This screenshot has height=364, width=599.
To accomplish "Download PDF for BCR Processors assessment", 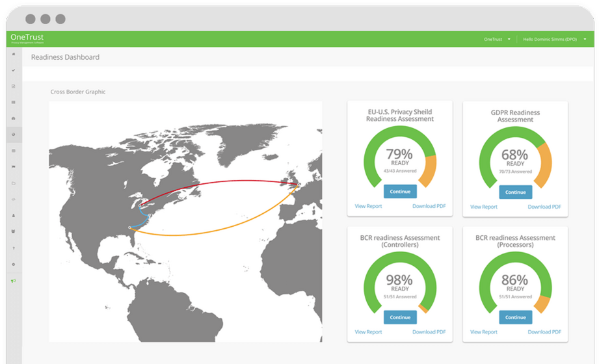I will pyautogui.click(x=544, y=332).
